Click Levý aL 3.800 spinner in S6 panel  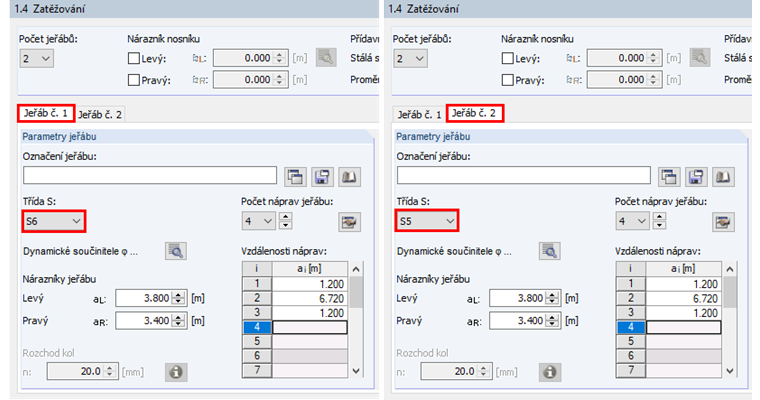tap(179, 298)
